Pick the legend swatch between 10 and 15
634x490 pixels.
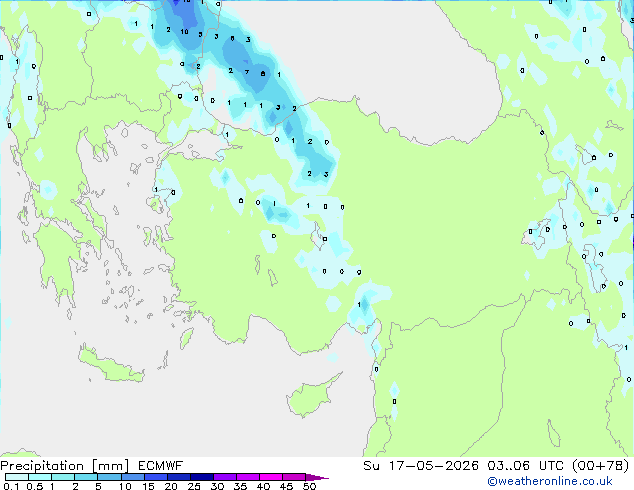click(133, 477)
